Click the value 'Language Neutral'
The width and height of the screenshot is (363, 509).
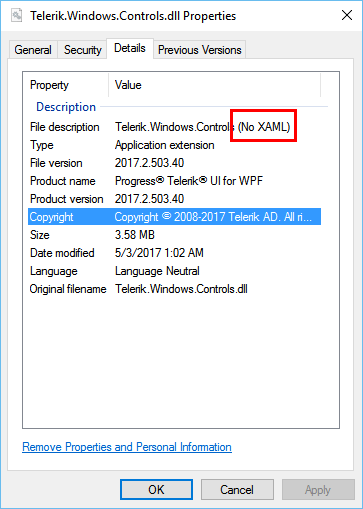[157, 271]
